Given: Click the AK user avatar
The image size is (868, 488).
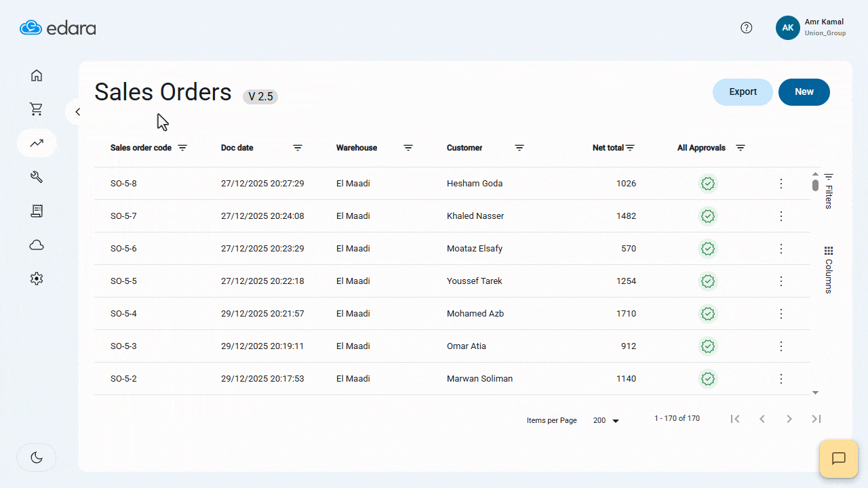Looking at the screenshot, I should [788, 28].
